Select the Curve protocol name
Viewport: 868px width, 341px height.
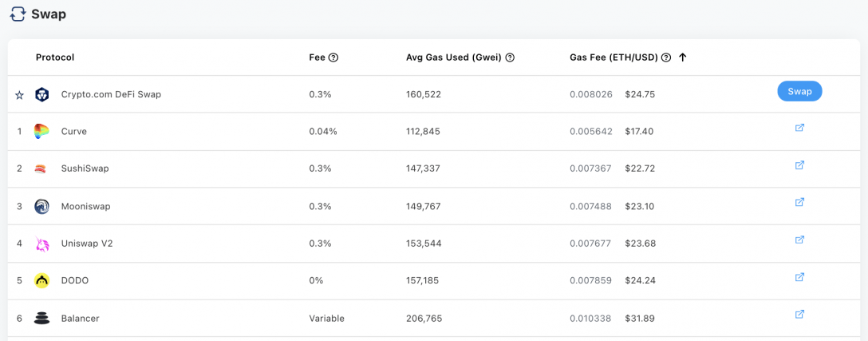73,132
